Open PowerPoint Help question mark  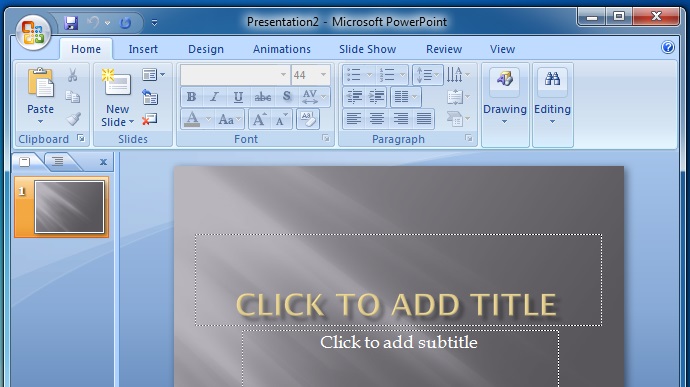pyautogui.click(x=668, y=47)
